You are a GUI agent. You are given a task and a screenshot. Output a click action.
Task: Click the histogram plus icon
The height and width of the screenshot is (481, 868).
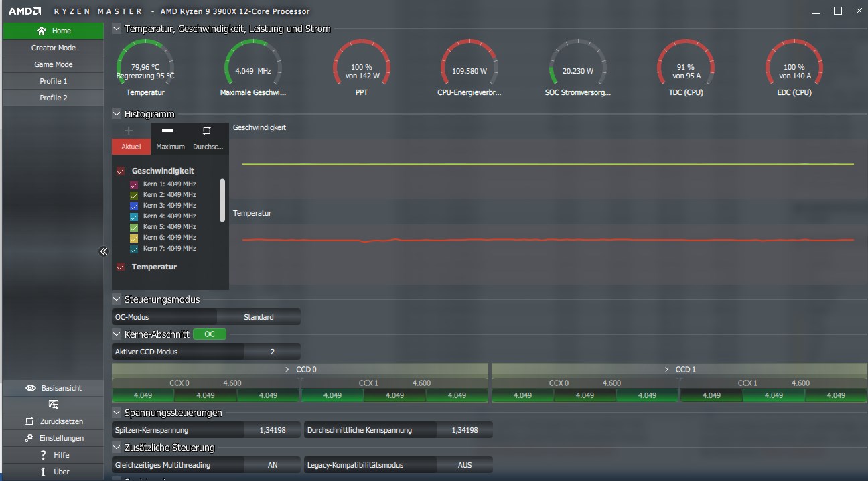[129, 131]
